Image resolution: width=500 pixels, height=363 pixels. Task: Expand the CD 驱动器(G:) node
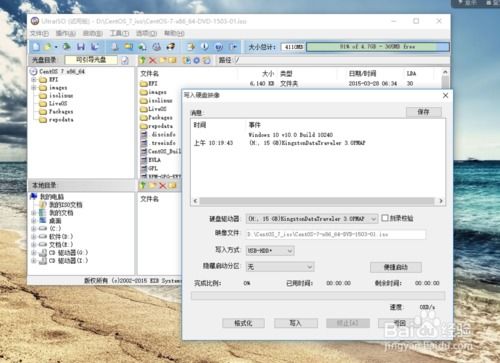pos(34,252)
